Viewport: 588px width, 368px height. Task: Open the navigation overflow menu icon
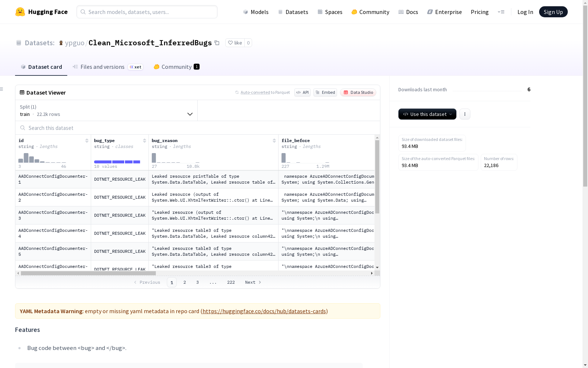[501, 12]
